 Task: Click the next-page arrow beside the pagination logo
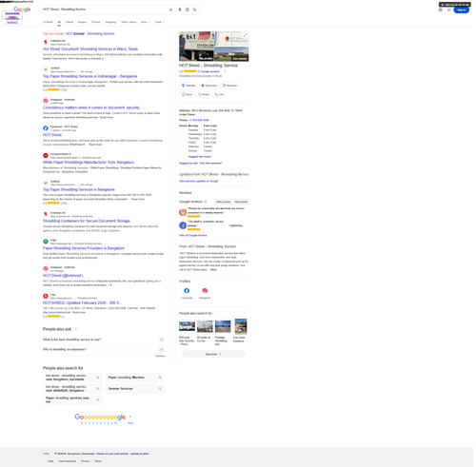pyautogui.click(x=129, y=417)
